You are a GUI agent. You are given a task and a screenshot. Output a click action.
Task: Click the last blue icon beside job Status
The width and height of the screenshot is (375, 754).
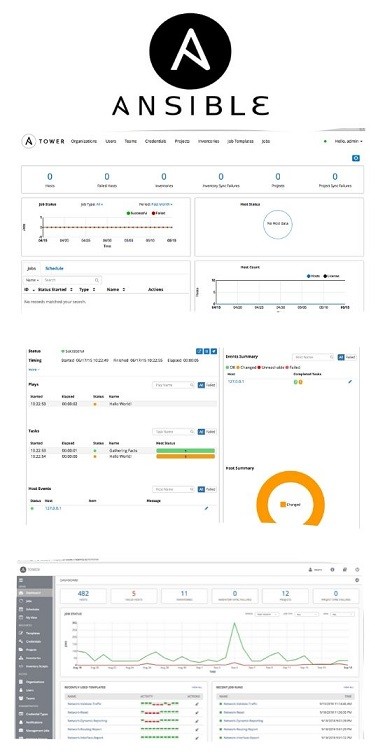[214, 351]
